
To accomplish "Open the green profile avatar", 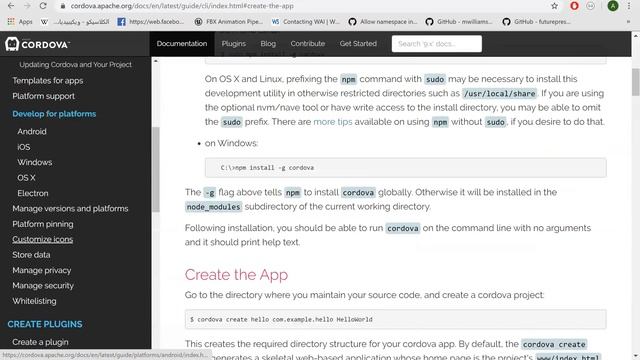I will point(613,6).
